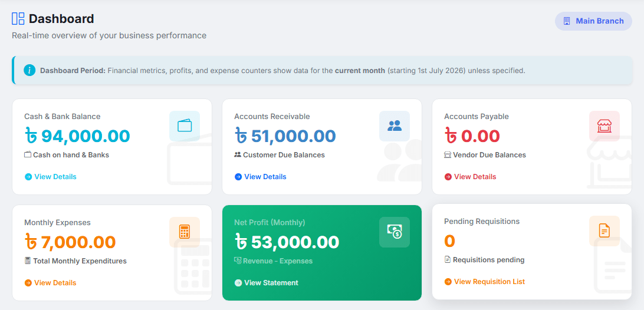Screen dimensions: 644x310
Task: Click the Net Profit (Monthly) card title
Action: 270,223
